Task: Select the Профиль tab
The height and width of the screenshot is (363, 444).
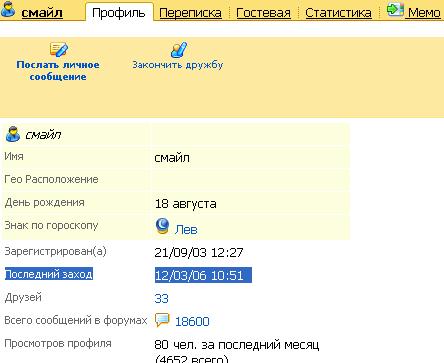Action: point(119,13)
